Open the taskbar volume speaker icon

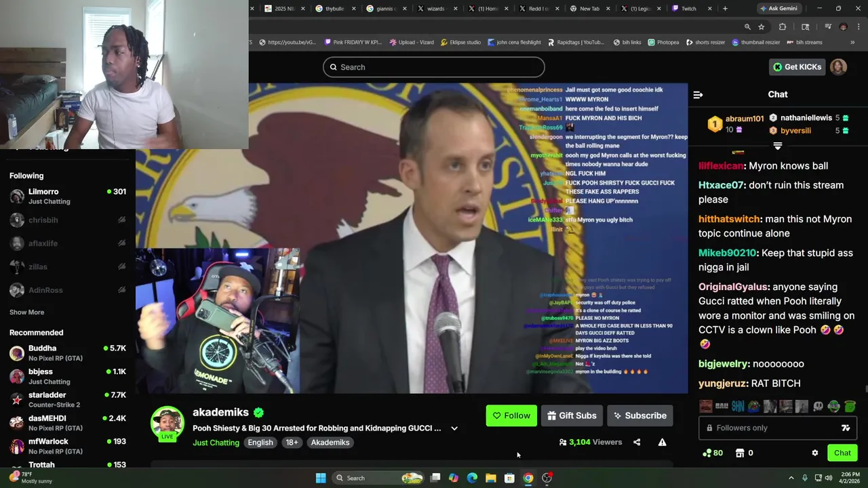(x=828, y=478)
